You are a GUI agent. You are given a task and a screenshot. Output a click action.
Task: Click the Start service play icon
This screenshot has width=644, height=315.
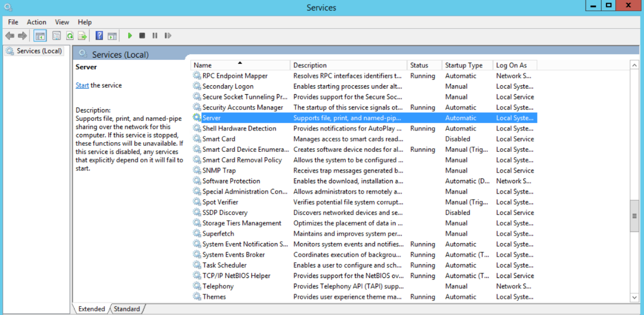(130, 35)
